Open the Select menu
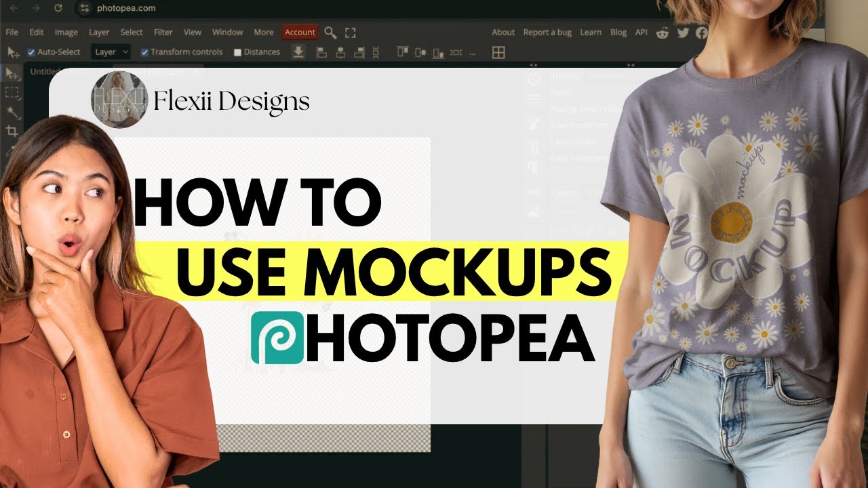This screenshot has width=868, height=488. (132, 32)
